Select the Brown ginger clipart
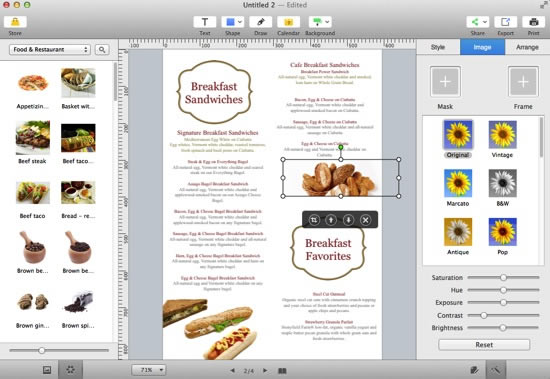The height and width of the screenshot is (379, 550). 33,302
